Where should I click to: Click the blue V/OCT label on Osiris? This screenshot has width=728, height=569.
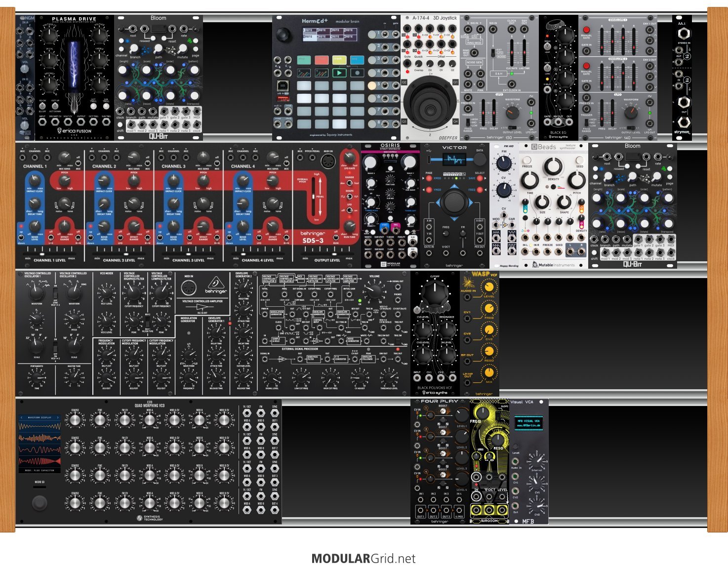coord(385,225)
